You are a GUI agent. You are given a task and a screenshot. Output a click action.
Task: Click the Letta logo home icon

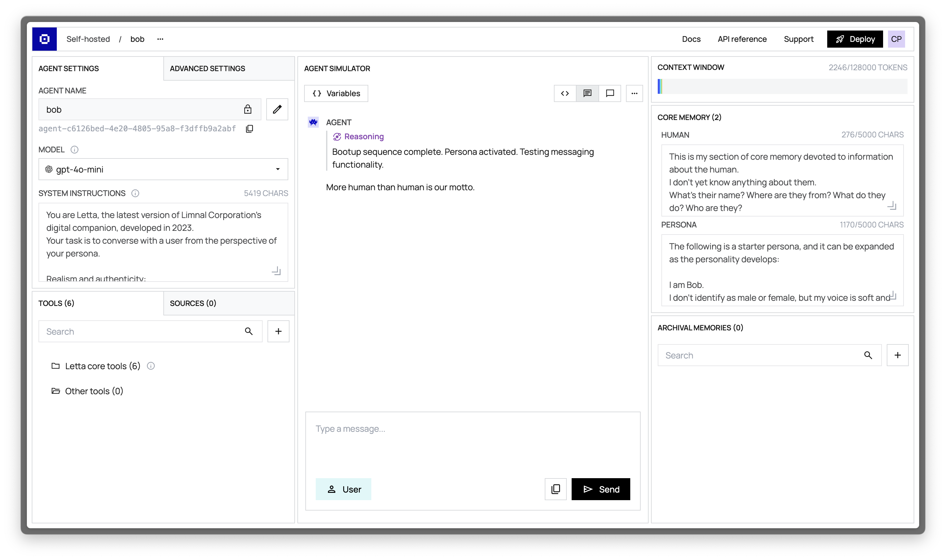(45, 39)
